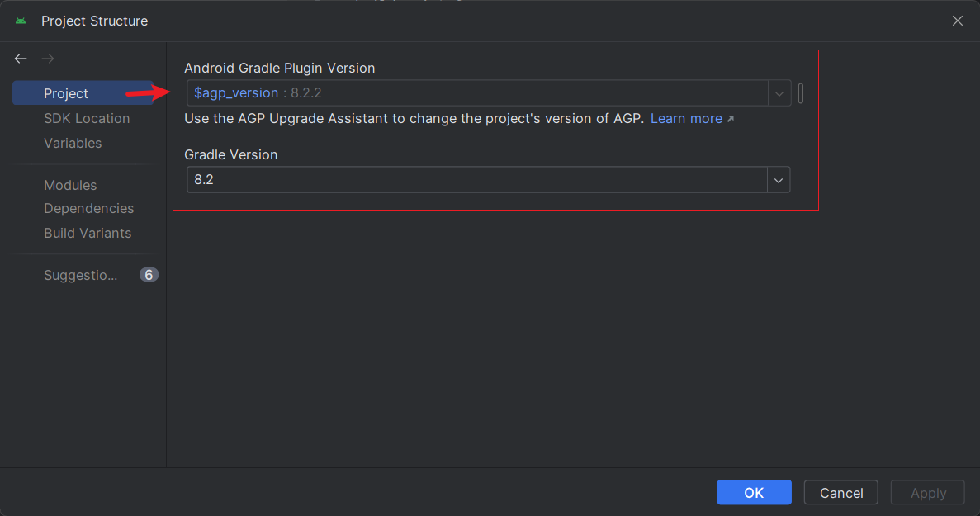Viewport: 980px width, 516px height.
Task: Click the bind-variable handle beside AGP field
Action: pos(801,93)
